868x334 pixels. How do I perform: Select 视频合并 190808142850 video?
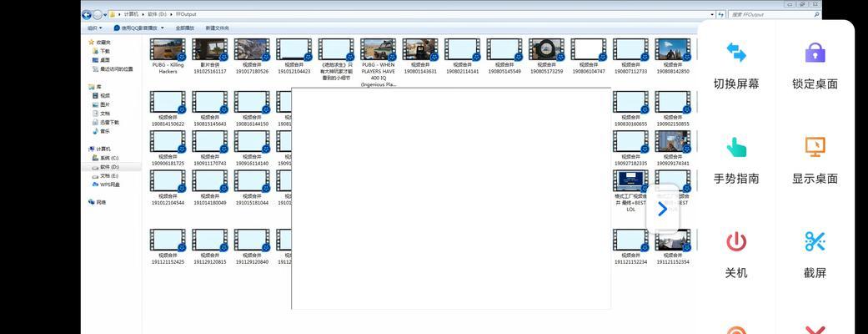click(x=673, y=56)
